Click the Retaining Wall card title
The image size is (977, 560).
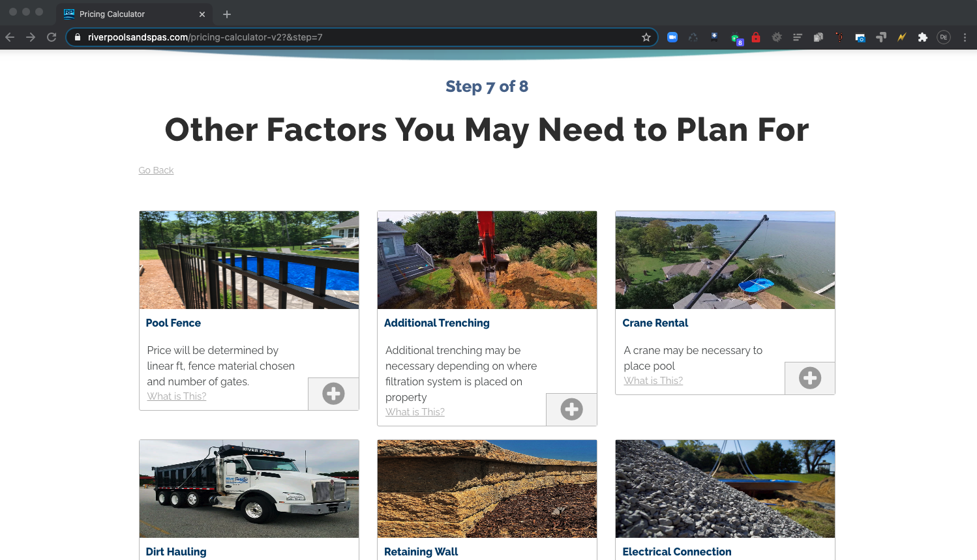(x=421, y=552)
